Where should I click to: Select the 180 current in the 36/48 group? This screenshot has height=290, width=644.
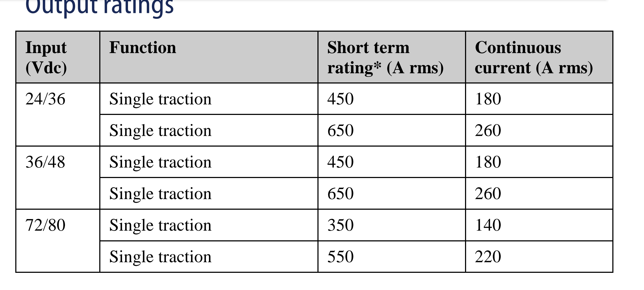(x=488, y=162)
